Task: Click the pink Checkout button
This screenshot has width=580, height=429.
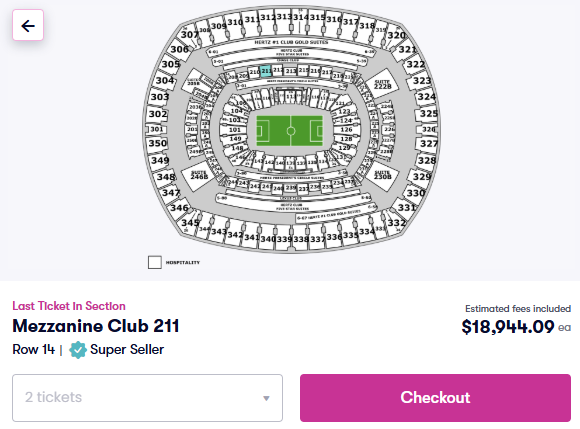Action: 435,398
